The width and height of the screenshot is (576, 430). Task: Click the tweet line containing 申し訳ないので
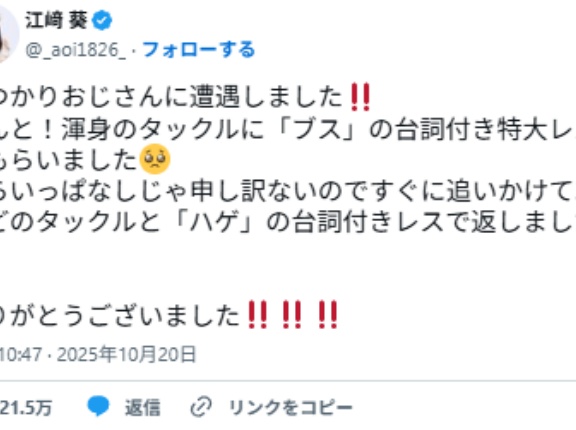coord(288,191)
